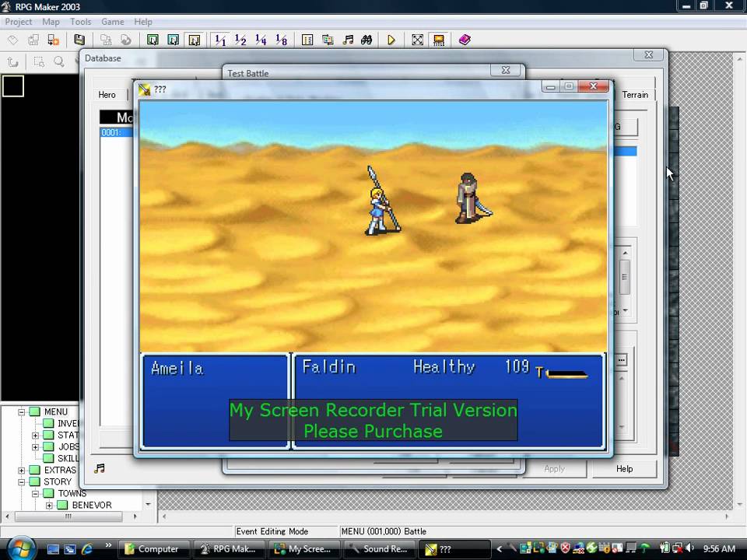Toggle the Full Screen toolbar icon
Image resolution: width=747 pixels, height=560 pixels.
[x=417, y=40]
